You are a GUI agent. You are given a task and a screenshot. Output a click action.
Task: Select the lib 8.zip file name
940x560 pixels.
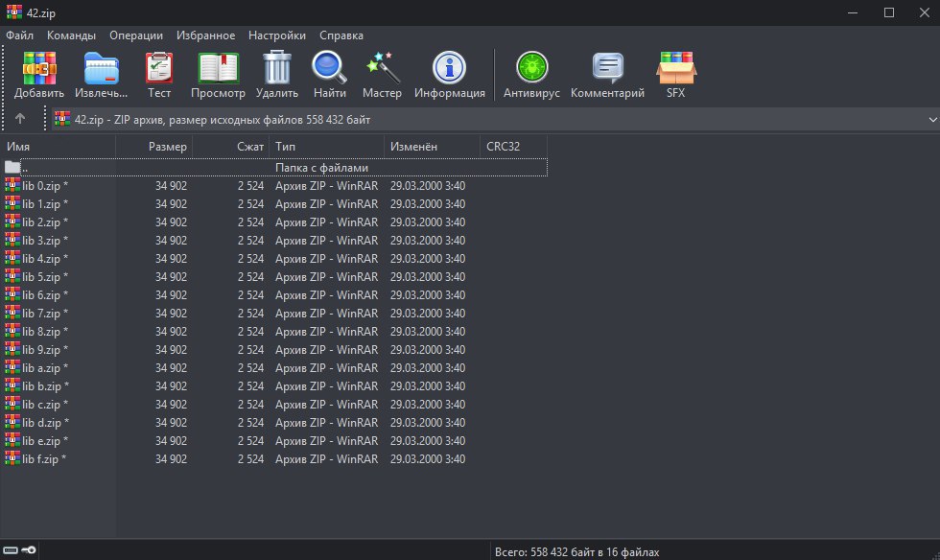tap(45, 332)
